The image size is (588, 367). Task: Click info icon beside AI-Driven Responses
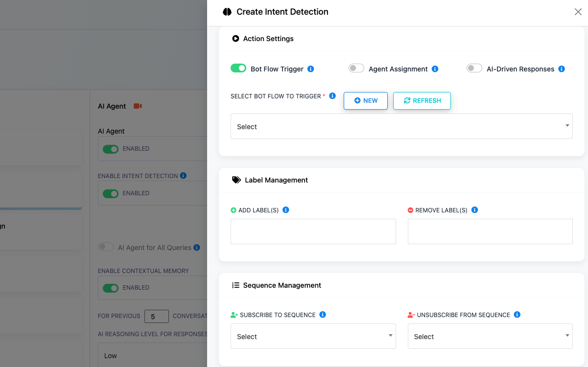[562, 69]
